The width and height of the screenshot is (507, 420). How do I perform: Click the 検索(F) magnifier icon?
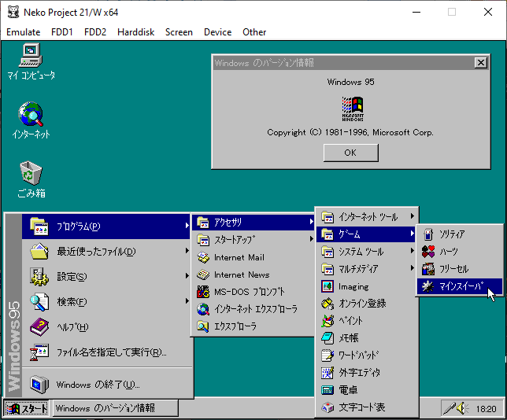[x=39, y=302]
